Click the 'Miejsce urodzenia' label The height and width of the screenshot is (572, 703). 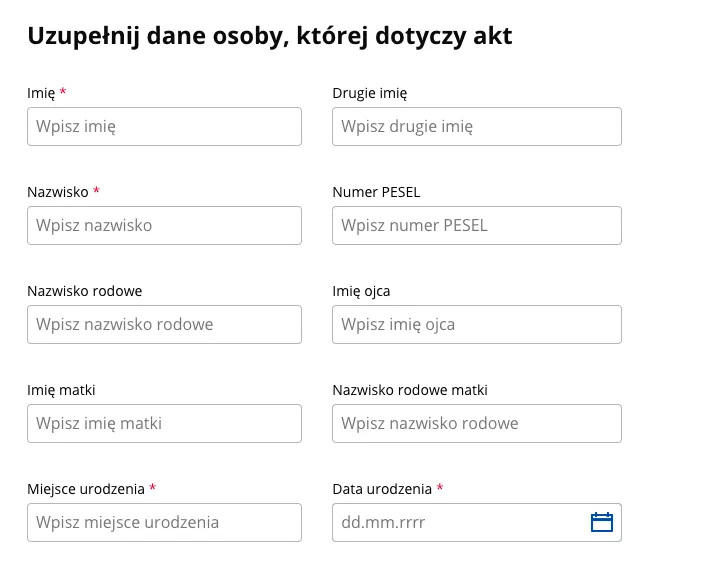click(x=85, y=489)
